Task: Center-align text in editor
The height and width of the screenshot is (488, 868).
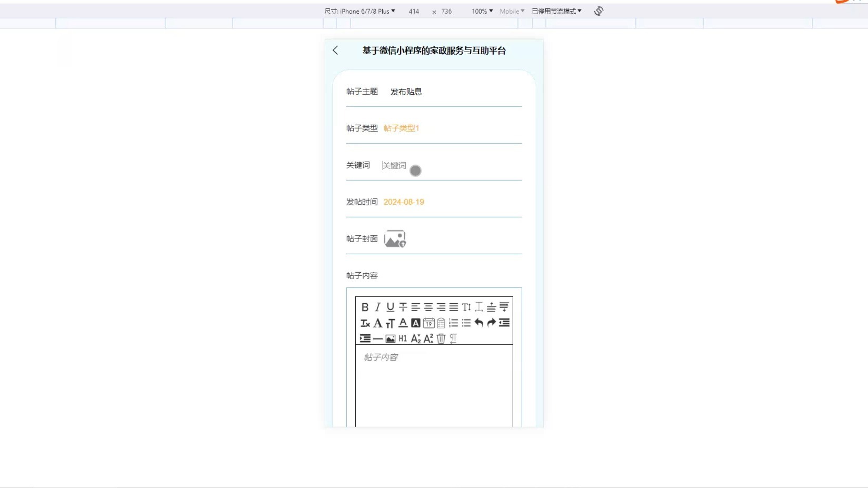Action: [428, 307]
